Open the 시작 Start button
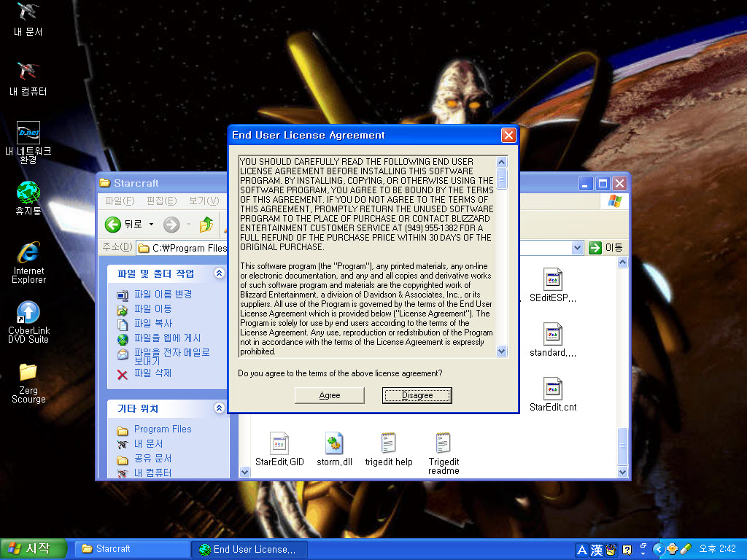Screen dimensions: 747x560 tap(32, 548)
